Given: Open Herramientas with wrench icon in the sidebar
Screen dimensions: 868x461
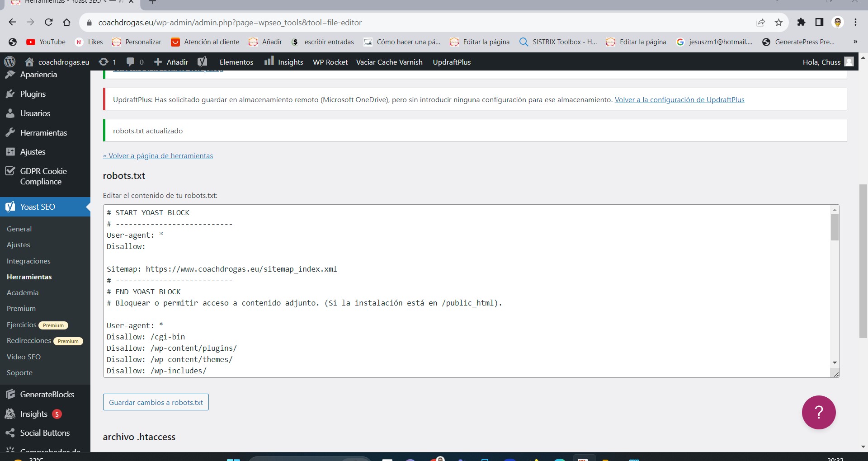Looking at the screenshot, I should pyautogui.click(x=43, y=133).
